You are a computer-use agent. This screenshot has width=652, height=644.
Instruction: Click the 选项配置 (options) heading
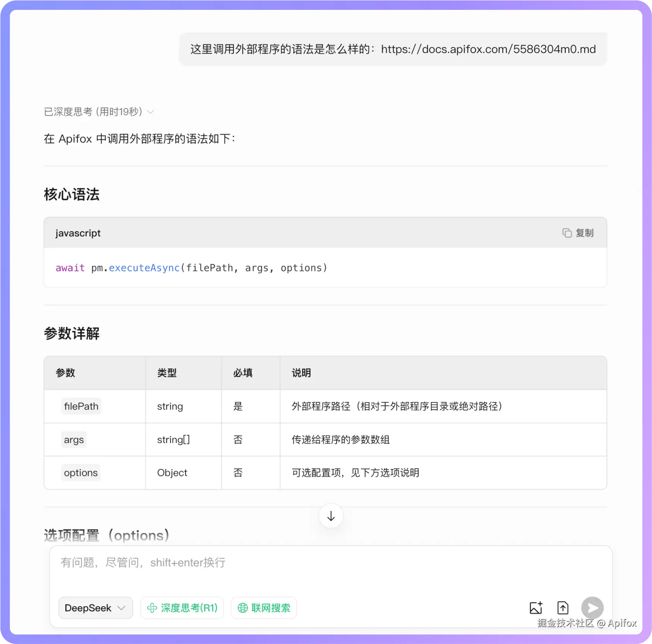click(106, 535)
